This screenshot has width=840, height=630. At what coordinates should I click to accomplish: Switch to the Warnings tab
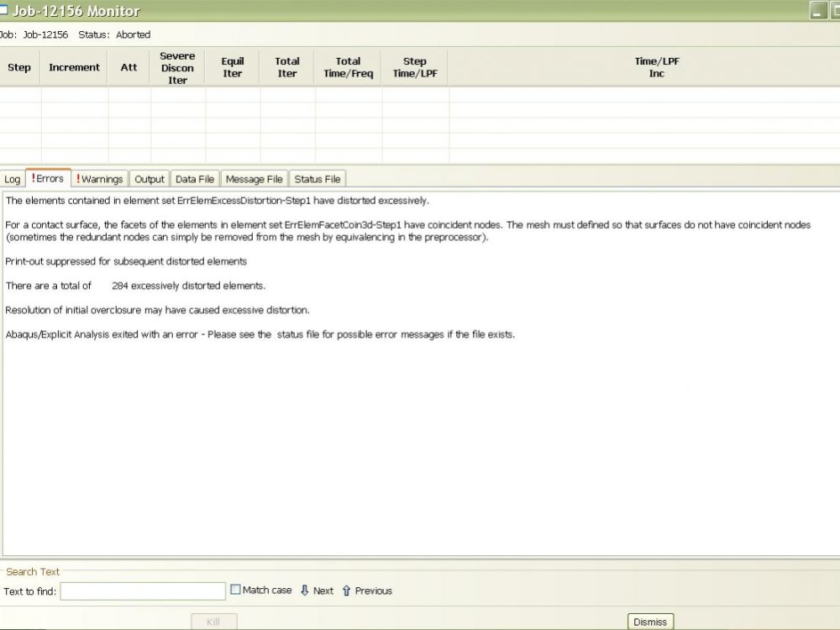(100, 179)
